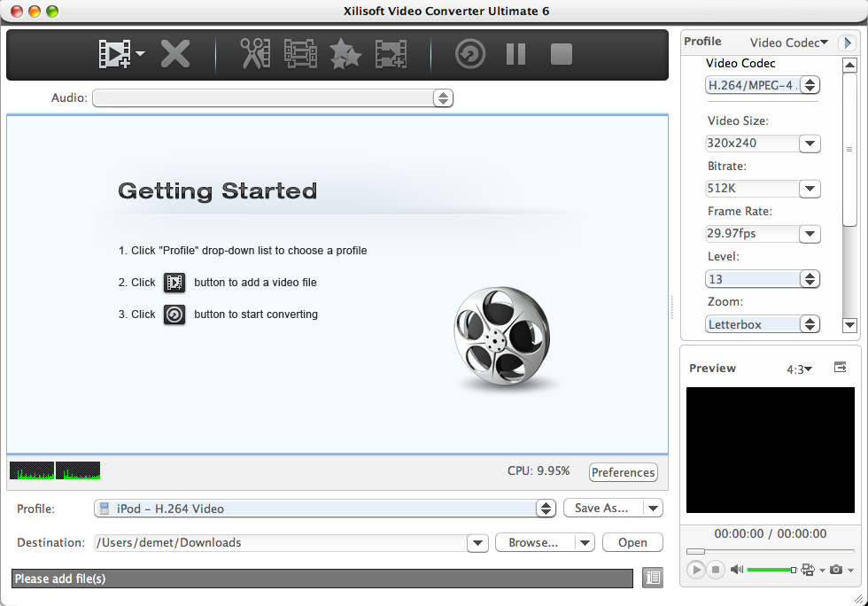Click the window resize grip corner icon
The width and height of the screenshot is (868, 606).
pos(858,598)
